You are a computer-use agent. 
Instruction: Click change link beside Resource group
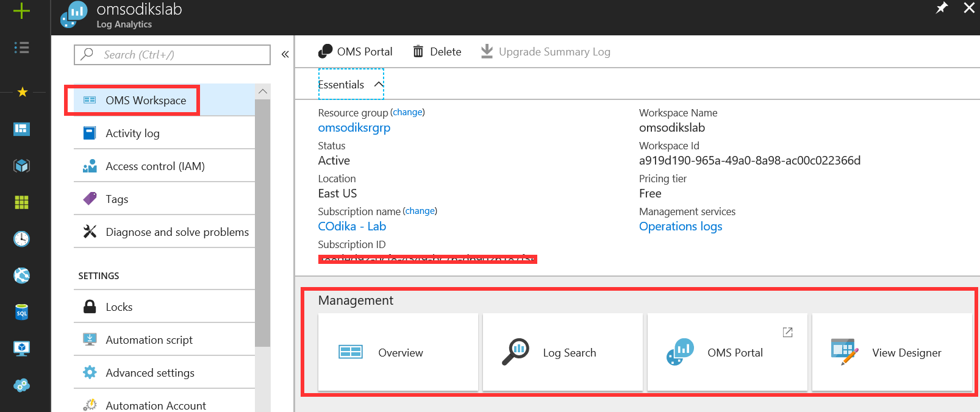tap(408, 112)
